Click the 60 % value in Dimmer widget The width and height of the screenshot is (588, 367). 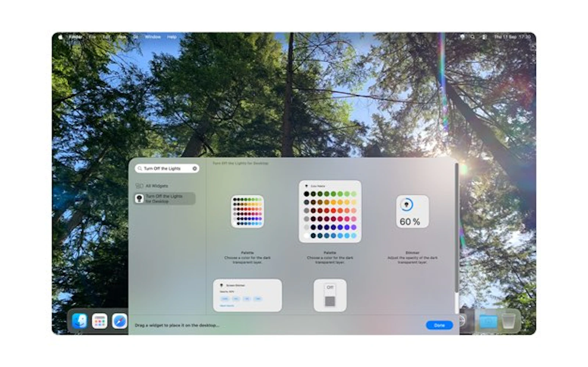tap(410, 222)
